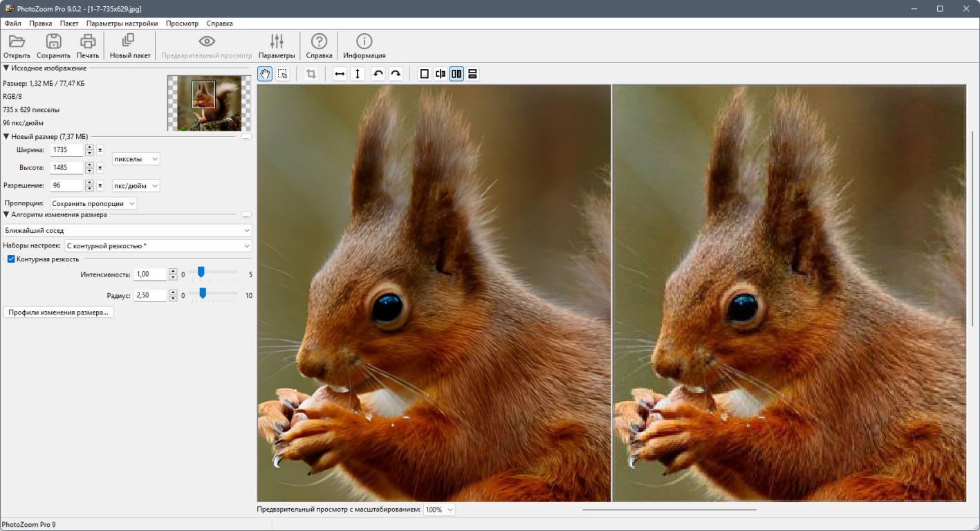
Task: Switch to single preview pane view
Action: click(x=425, y=74)
